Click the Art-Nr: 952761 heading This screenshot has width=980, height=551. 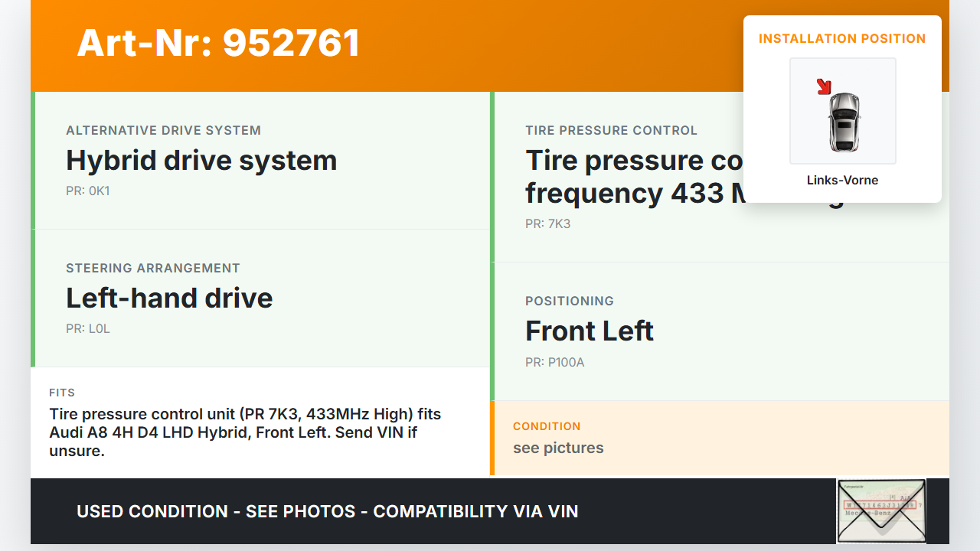218,43
